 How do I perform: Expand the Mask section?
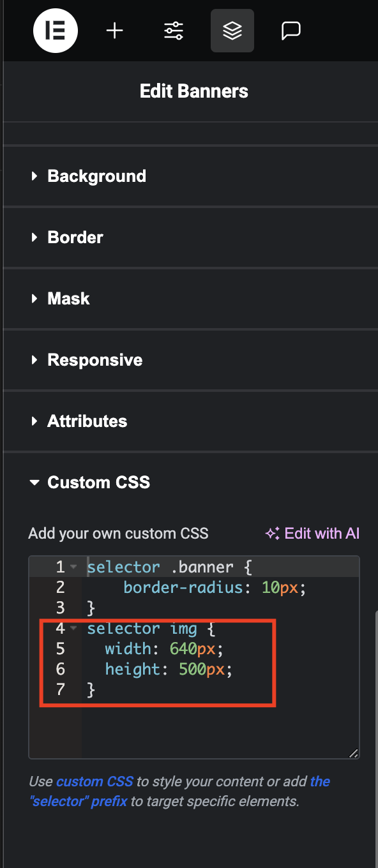(x=190, y=299)
